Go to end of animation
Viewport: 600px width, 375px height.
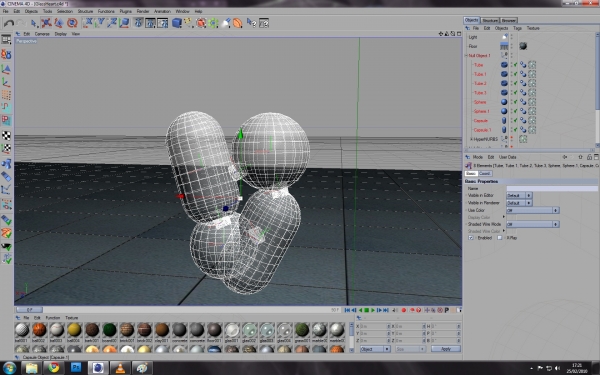386,310
